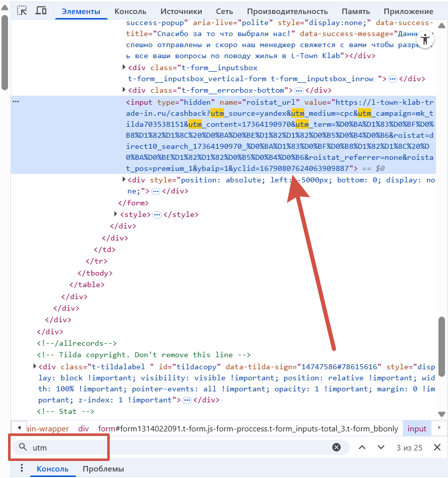Click the accessibility figure icon
448x478 pixels.
(425, 40)
